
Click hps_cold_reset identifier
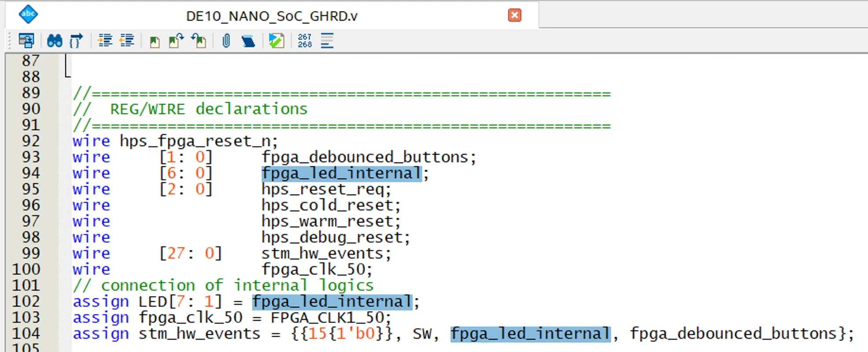tap(327, 205)
